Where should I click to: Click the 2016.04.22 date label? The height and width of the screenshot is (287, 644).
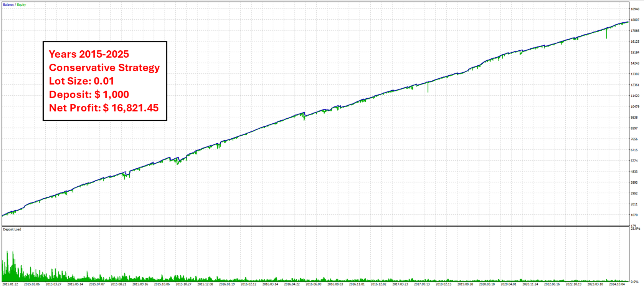point(292,284)
